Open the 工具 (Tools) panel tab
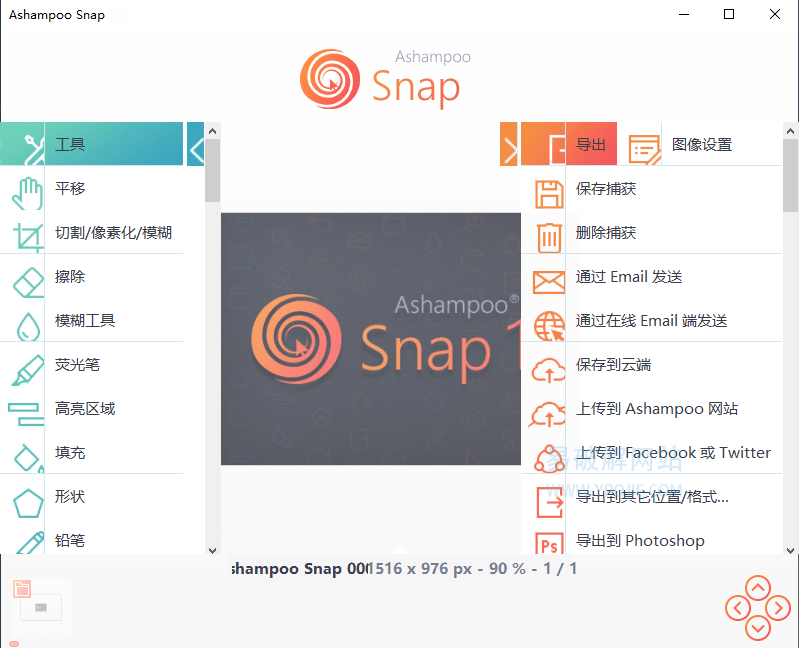Viewport: 799px width, 648px height. 92,144
